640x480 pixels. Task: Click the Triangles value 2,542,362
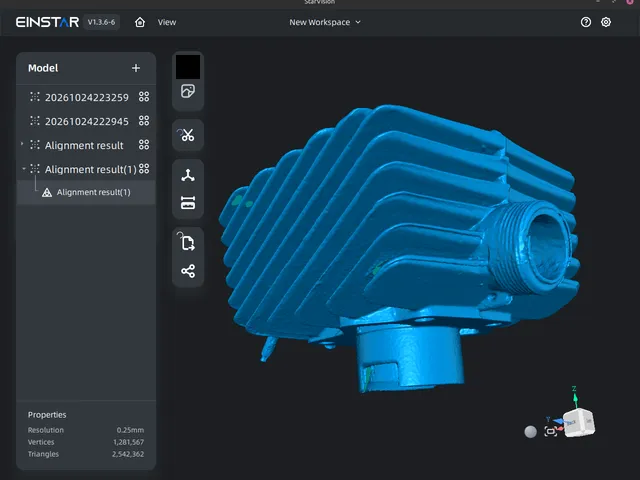click(128, 454)
